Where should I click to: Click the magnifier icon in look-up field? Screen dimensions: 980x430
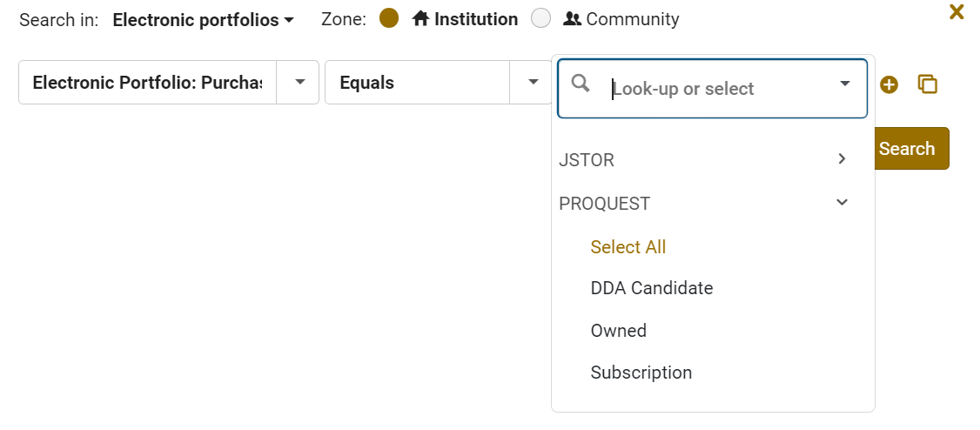[x=581, y=84]
